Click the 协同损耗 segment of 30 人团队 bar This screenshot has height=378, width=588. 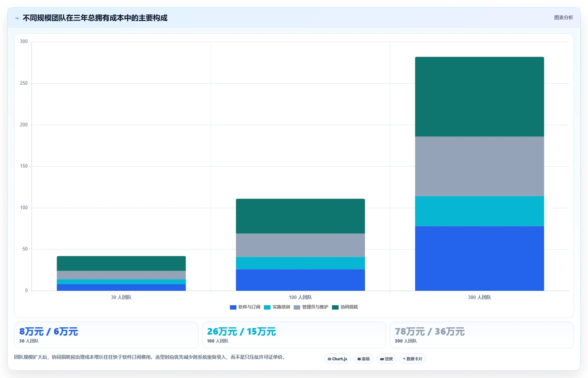tap(121, 264)
